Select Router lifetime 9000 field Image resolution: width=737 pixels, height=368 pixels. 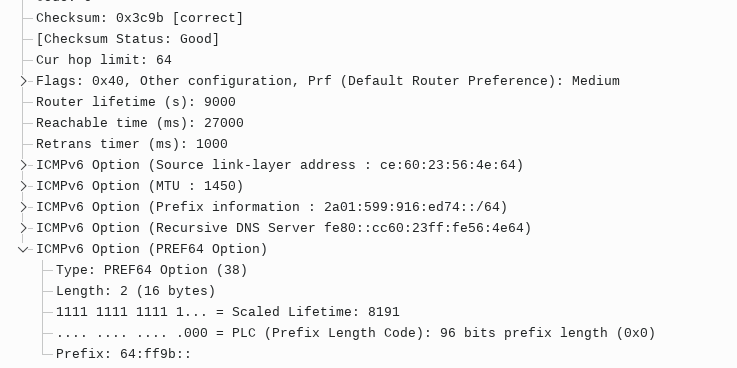tap(136, 102)
